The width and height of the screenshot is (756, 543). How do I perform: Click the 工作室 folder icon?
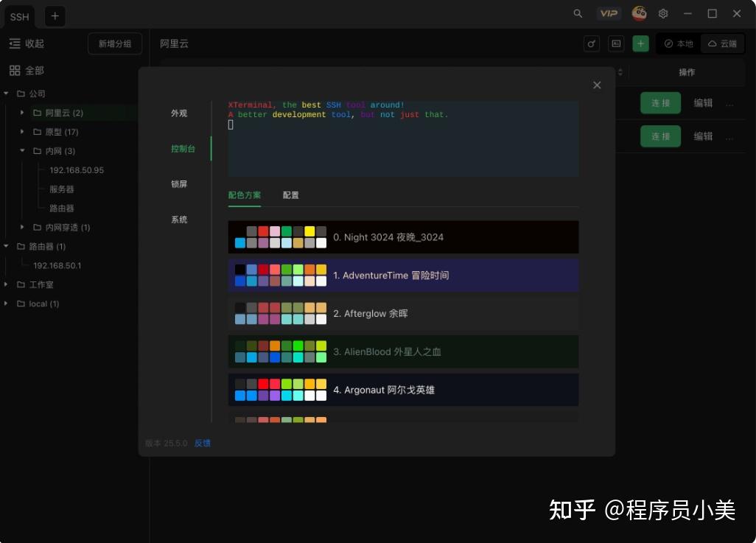click(21, 284)
